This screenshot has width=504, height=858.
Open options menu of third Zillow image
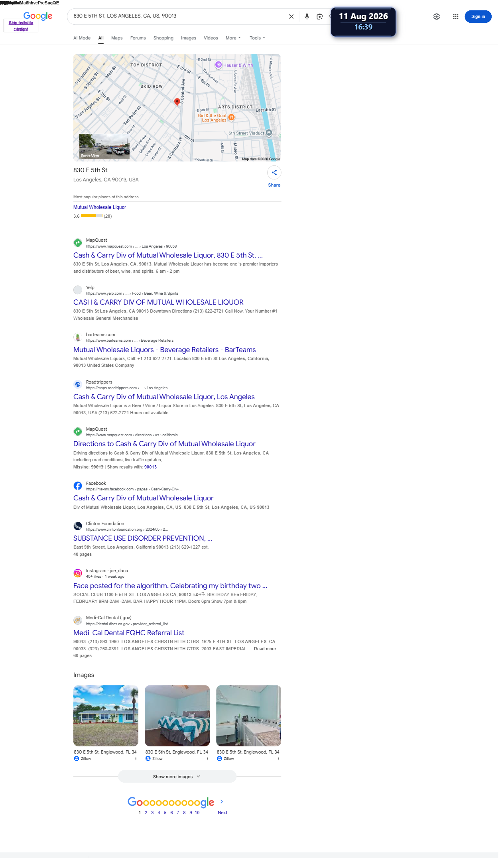(x=278, y=759)
